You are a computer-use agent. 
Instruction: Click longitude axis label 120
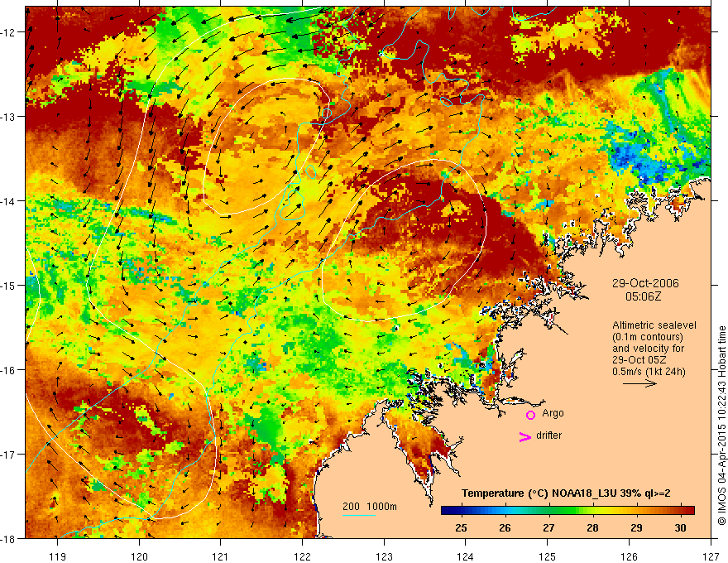coord(139,556)
